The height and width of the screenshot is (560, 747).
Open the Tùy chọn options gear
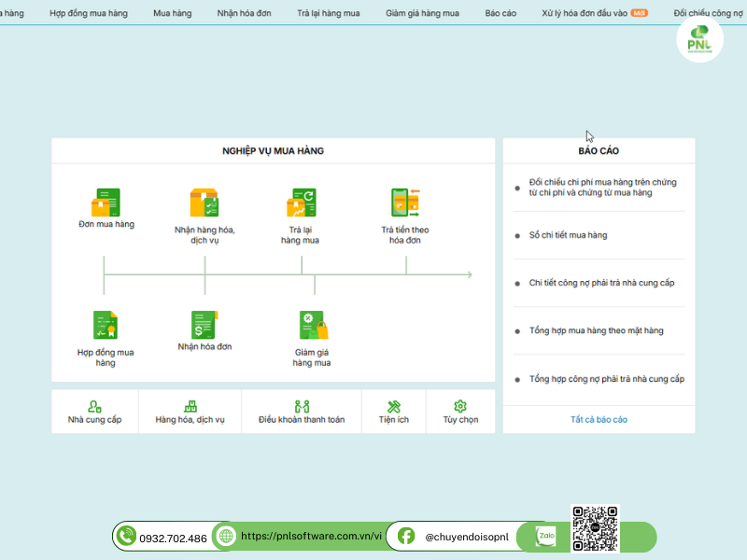460,412
